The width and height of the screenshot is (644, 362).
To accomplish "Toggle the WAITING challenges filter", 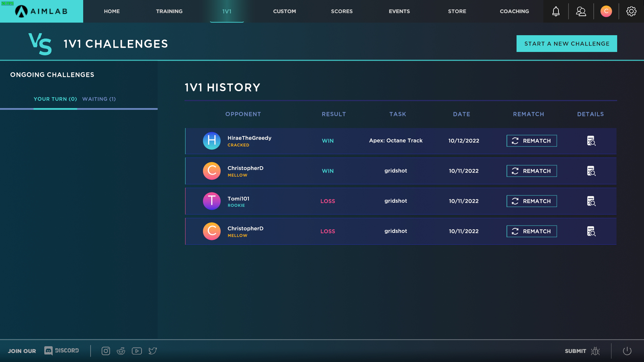I will pos(99,99).
